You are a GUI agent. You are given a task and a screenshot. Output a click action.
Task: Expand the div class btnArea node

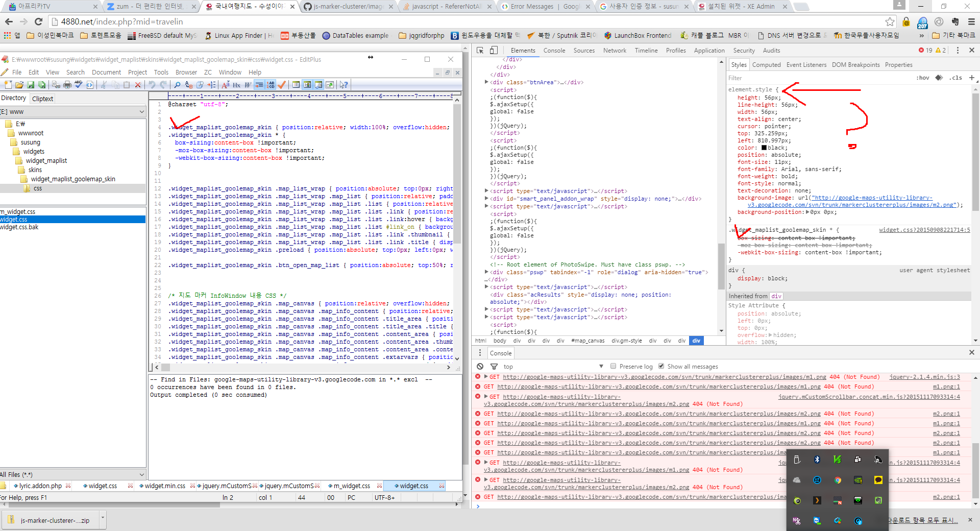click(486, 82)
